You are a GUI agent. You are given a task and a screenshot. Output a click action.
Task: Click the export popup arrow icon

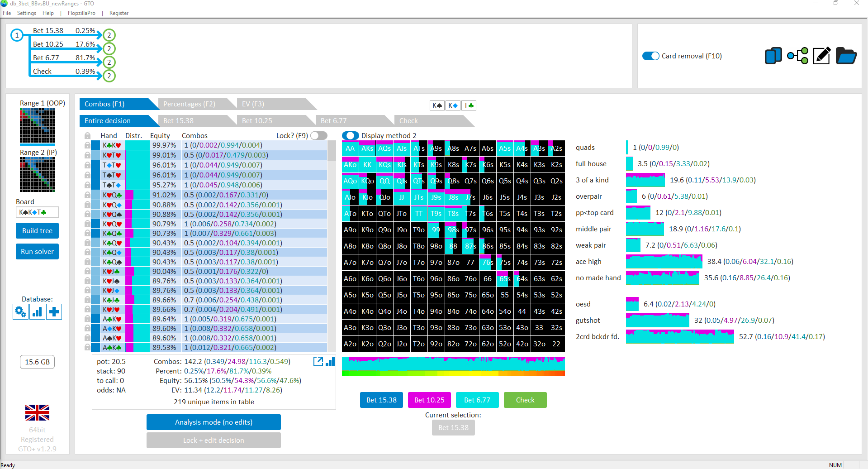click(318, 361)
